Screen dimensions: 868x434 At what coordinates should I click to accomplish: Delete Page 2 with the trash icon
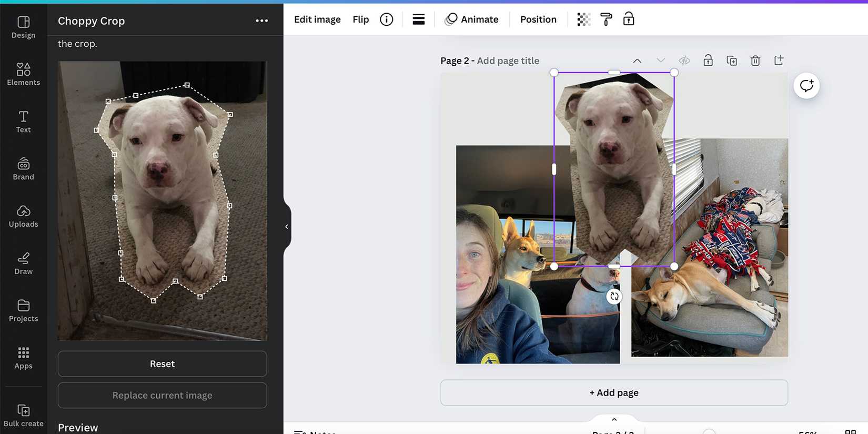pyautogui.click(x=755, y=60)
